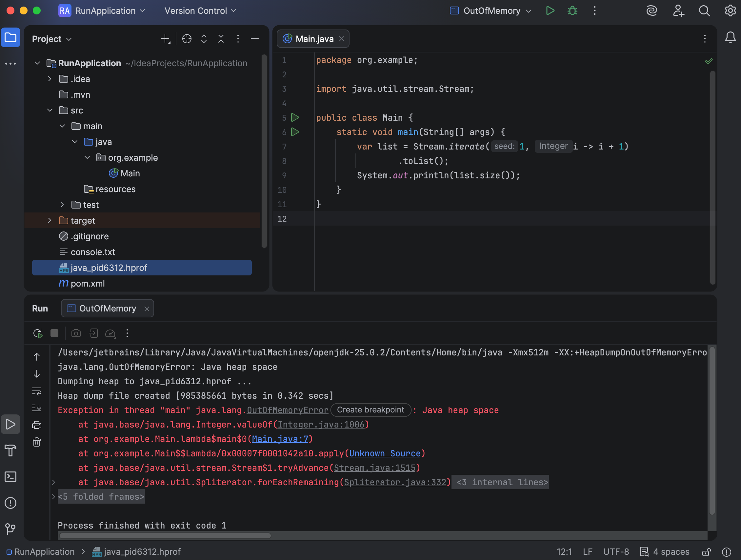
Task: Locate opened file in Project tree
Action: 187,39
